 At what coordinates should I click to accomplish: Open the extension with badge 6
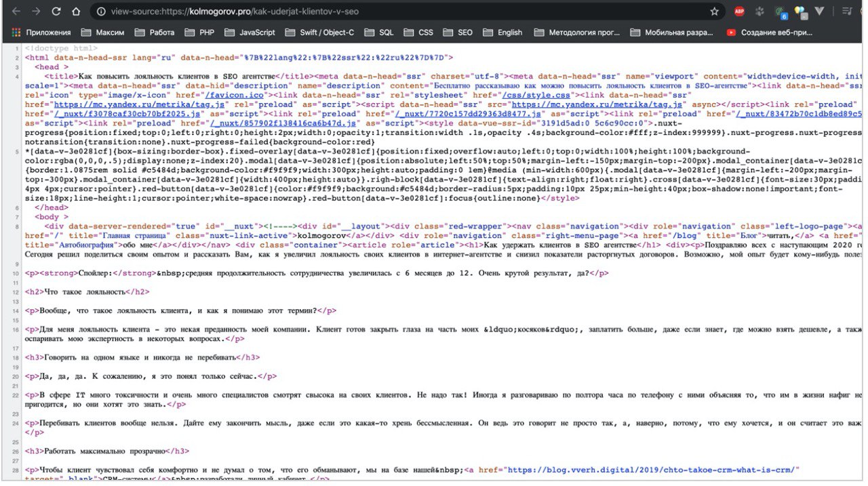(x=781, y=12)
